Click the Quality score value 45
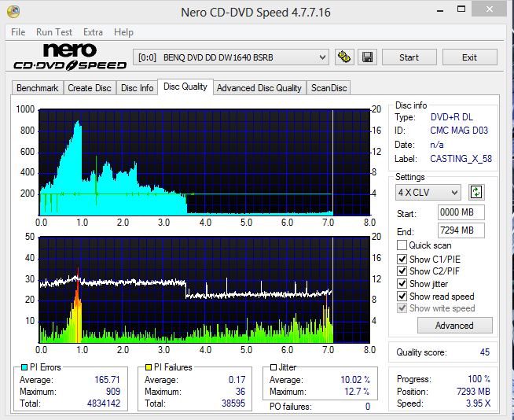 pos(484,352)
